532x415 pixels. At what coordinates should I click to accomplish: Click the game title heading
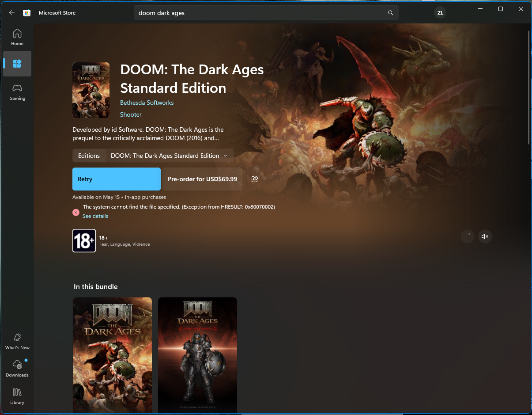click(192, 79)
